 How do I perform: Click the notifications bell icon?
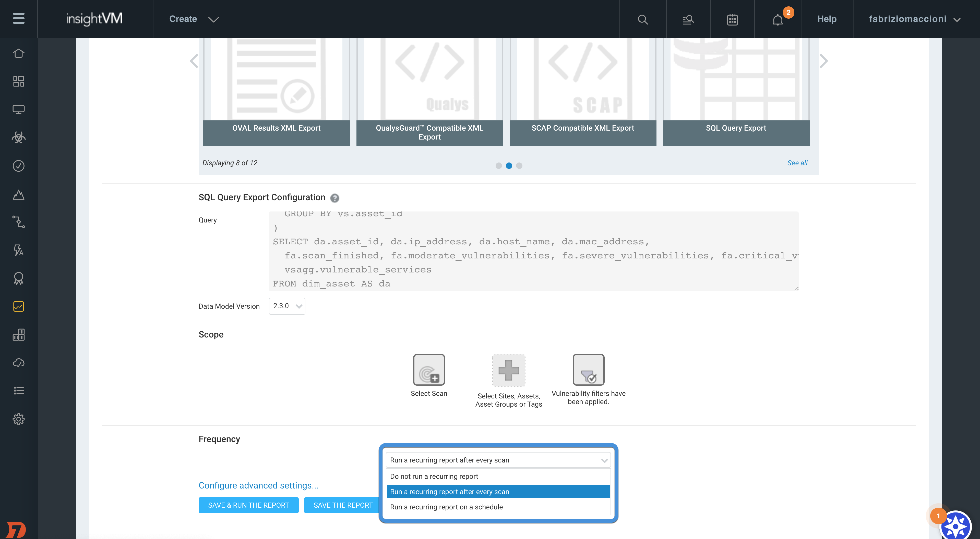(x=778, y=19)
